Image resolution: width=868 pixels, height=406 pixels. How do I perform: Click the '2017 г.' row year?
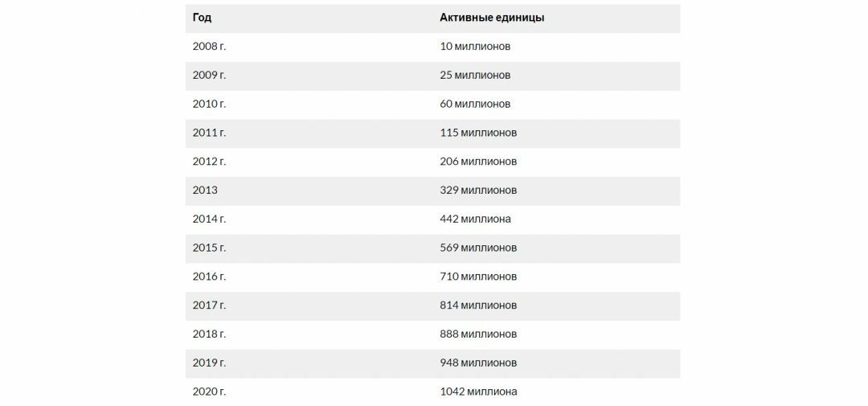click(x=209, y=306)
